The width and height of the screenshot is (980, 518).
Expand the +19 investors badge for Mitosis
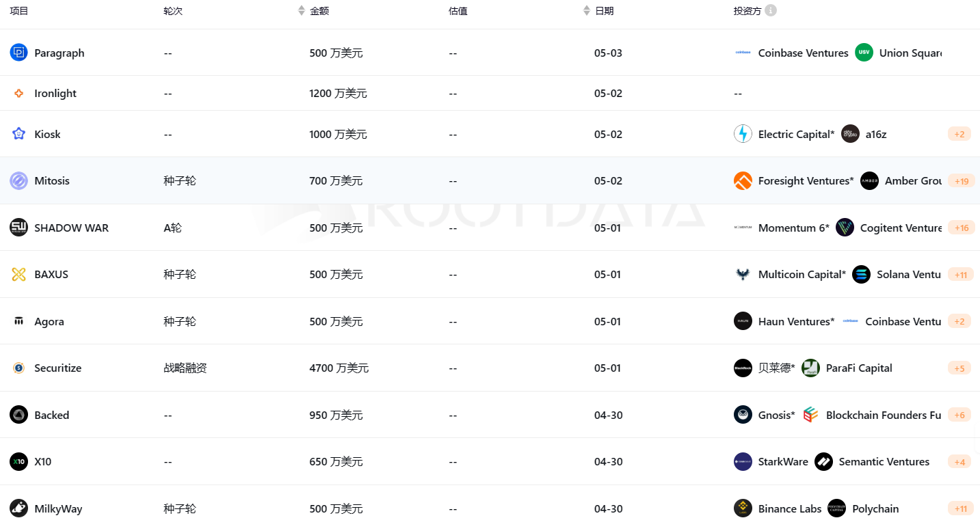tap(962, 181)
